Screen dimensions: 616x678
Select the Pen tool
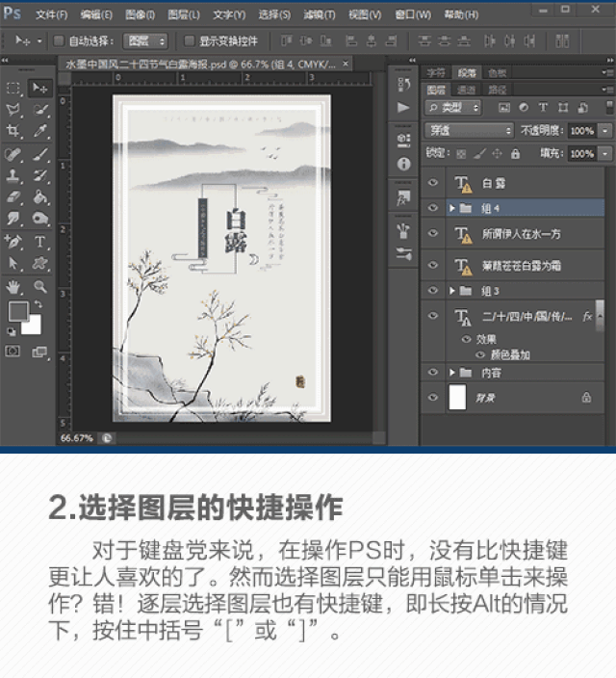(13, 242)
